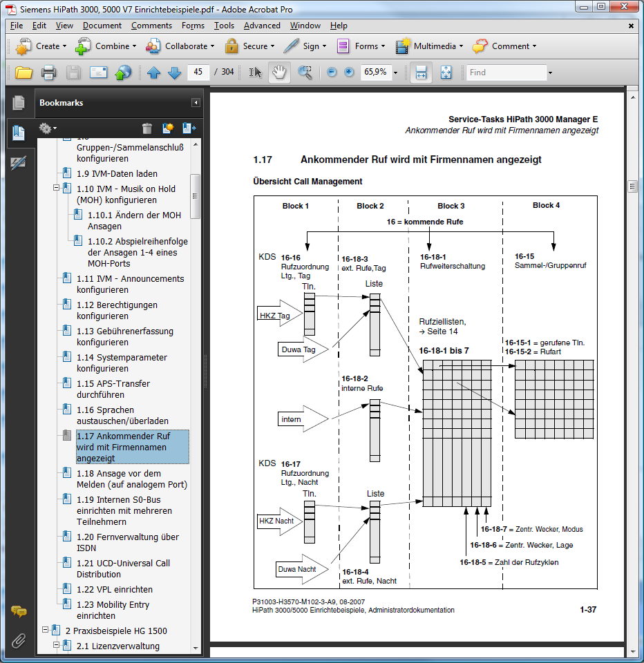The height and width of the screenshot is (663, 644).
Task: Open the Bookmarks panel sidebar icon
Action: [18, 133]
